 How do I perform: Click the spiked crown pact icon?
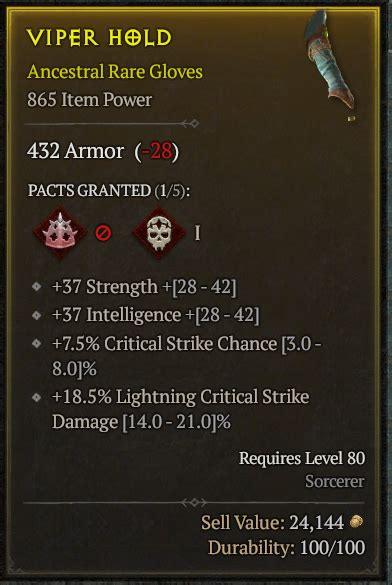coord(60,233)
